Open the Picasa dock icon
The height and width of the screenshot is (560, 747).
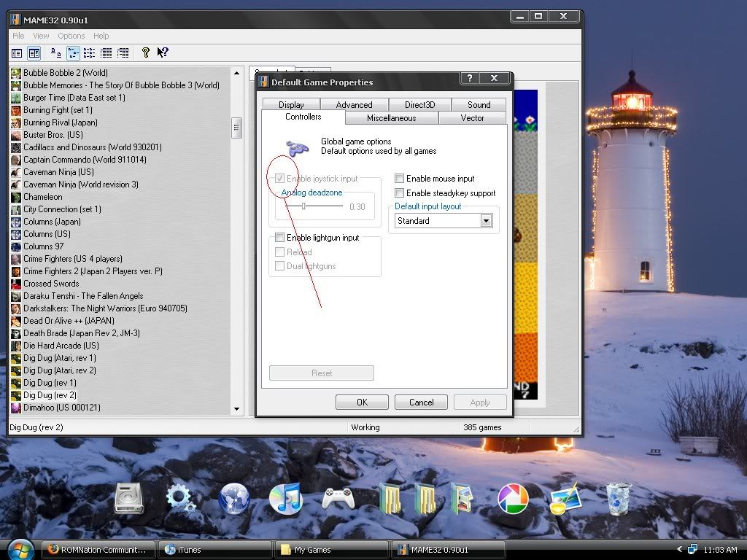tap(513, 499)
